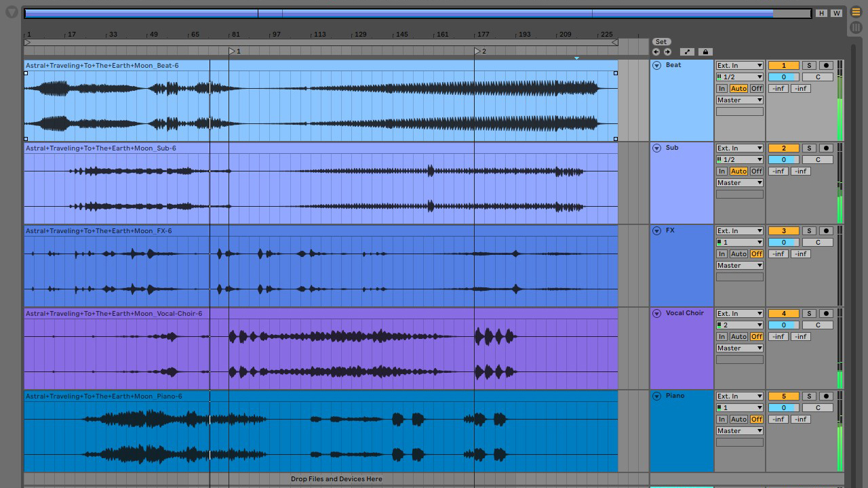
Task: Select the Beat track name header
Action: 673,65
